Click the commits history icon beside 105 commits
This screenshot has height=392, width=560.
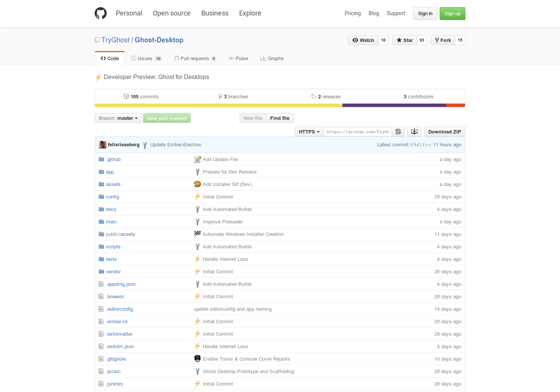(126, 96)
